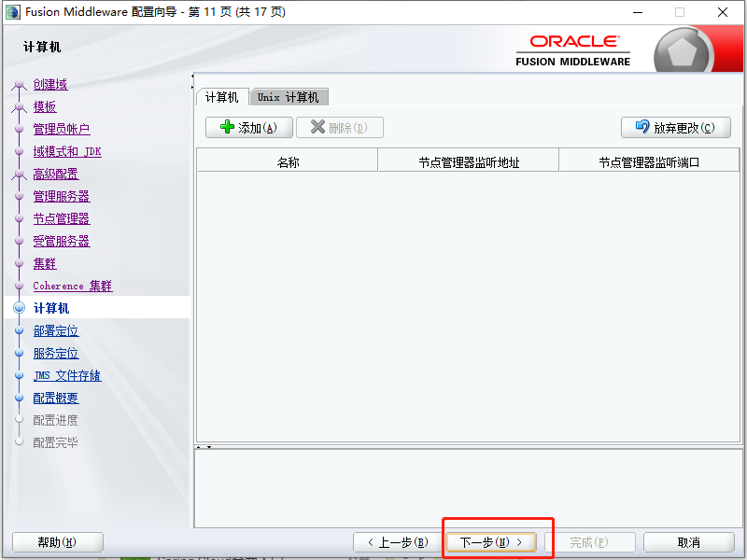Open the 受管服务器 step link

coord(62,242)
